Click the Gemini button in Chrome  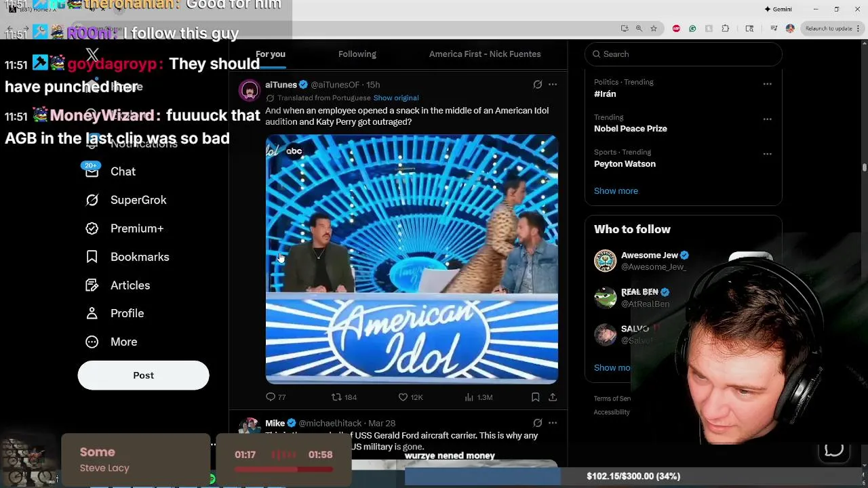point(778,9)
